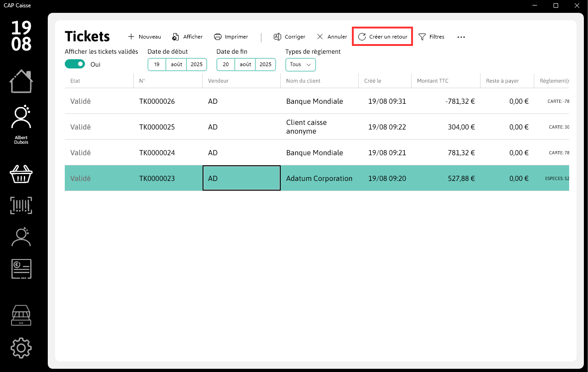This screenshot has height=372, width=588.
Task: Open the home icon in the sidebar
Action: pos(21,82)
